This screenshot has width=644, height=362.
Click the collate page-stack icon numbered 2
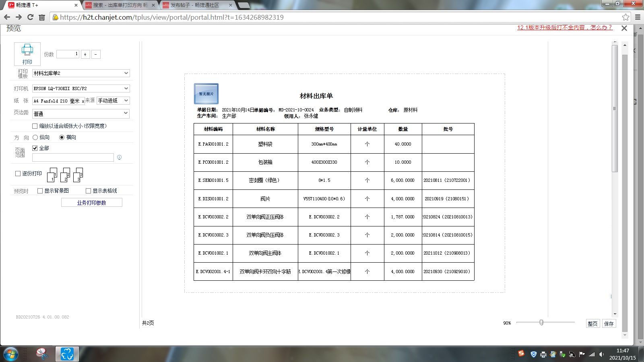[65, 175]
